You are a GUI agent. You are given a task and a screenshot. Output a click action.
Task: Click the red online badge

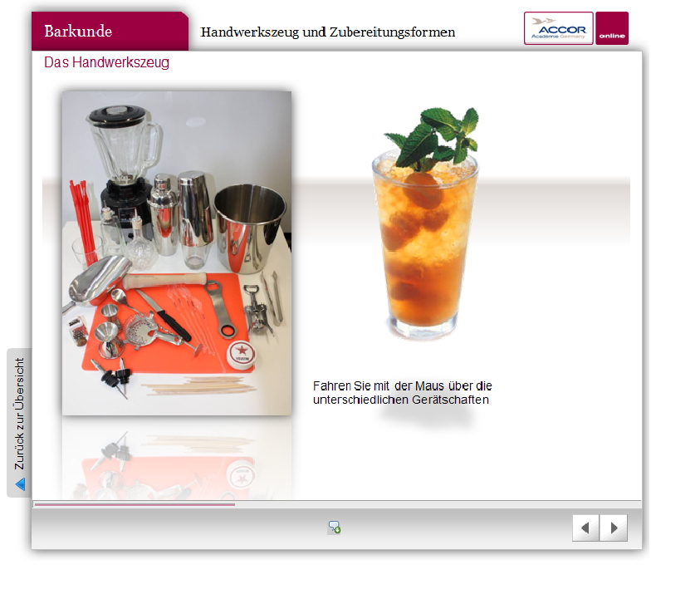coord(612,28)
